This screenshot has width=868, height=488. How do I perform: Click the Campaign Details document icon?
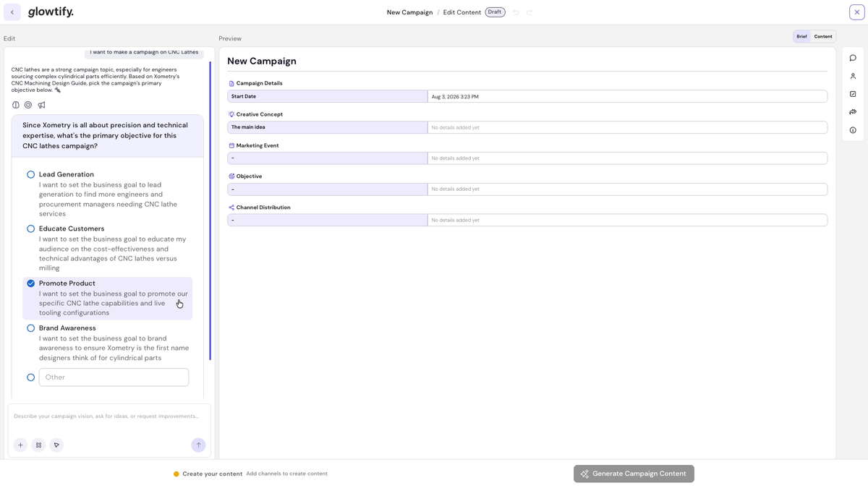coord(231,84)
